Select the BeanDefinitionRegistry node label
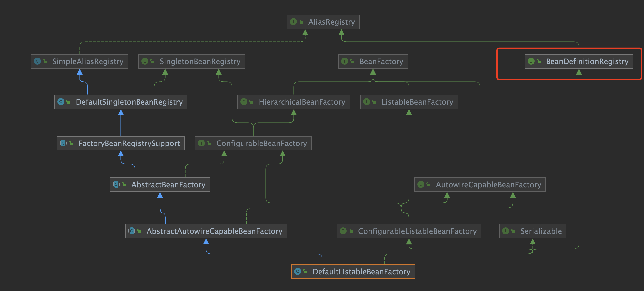 (x=587, y=61)
